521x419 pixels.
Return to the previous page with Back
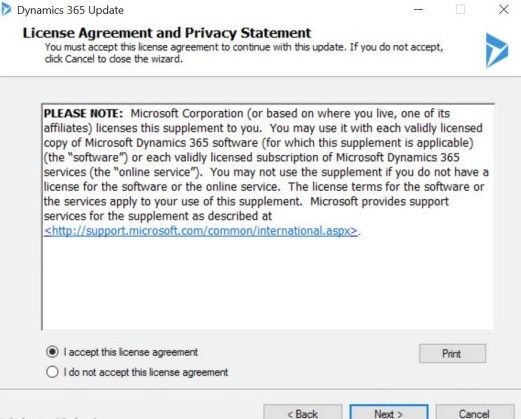[x=303, y=412]
